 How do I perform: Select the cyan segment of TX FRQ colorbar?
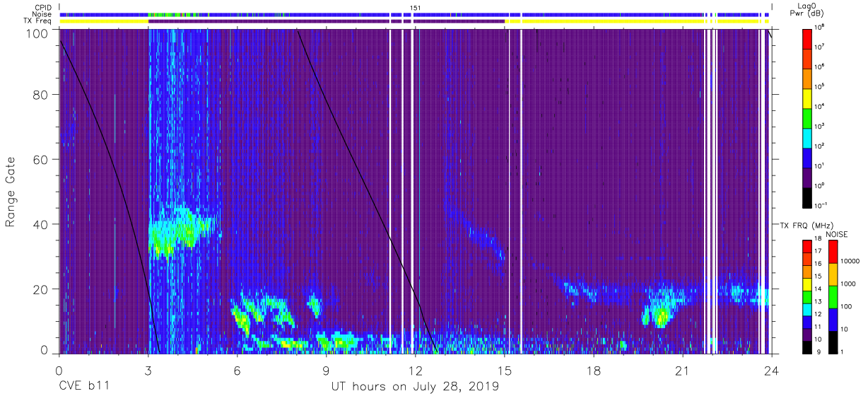(x=807, y=308)
